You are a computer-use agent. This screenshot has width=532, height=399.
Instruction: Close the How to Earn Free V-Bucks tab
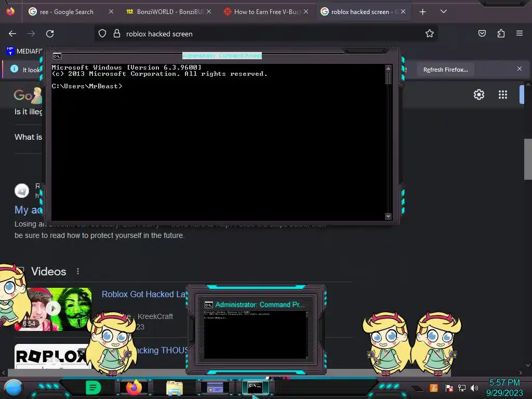coord(306,11)
